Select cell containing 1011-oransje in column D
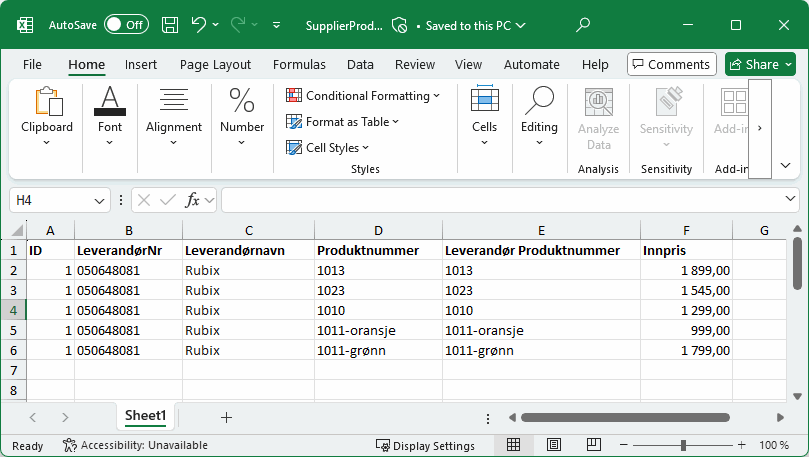Viewport: 809px width, 457px height. (377, 330)
